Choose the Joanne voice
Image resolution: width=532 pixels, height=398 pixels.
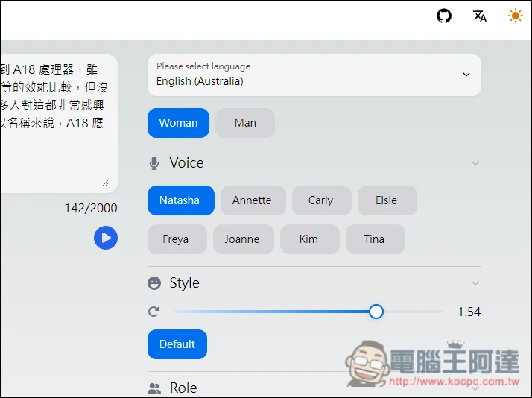coord(243,239)
